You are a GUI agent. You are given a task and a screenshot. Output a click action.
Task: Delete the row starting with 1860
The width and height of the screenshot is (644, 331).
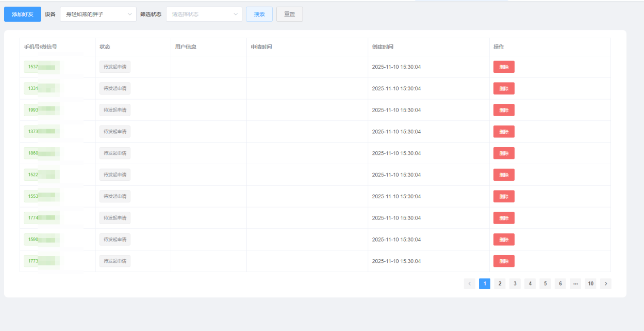(x=504, y=153)
